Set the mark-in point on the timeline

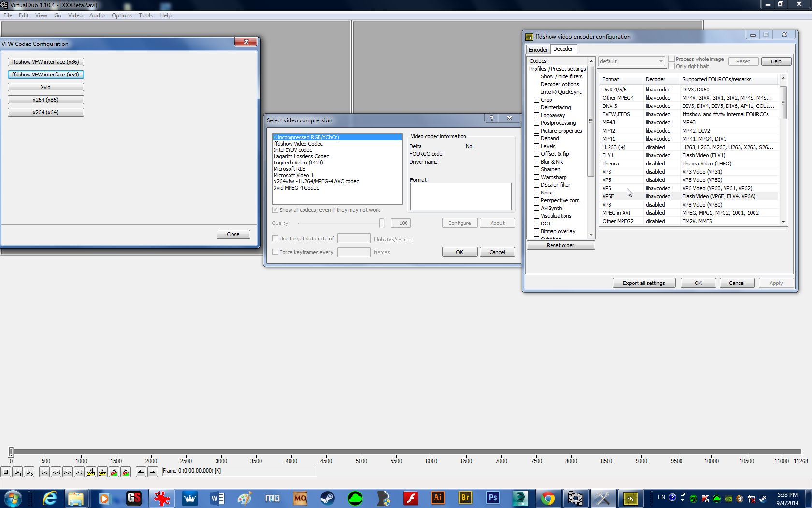click(x=141, y=472)
